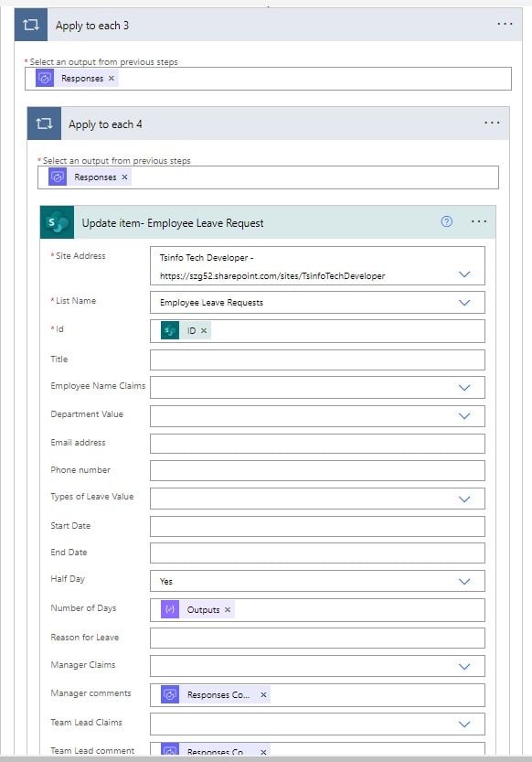Click the Number of Days label

pyautogui.click(x=83, y=608)
